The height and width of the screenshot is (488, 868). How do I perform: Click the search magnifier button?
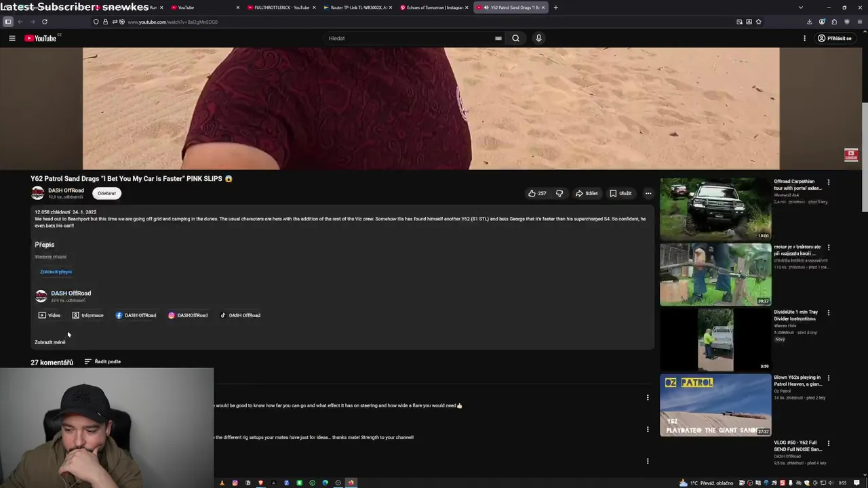click(515, 38)
